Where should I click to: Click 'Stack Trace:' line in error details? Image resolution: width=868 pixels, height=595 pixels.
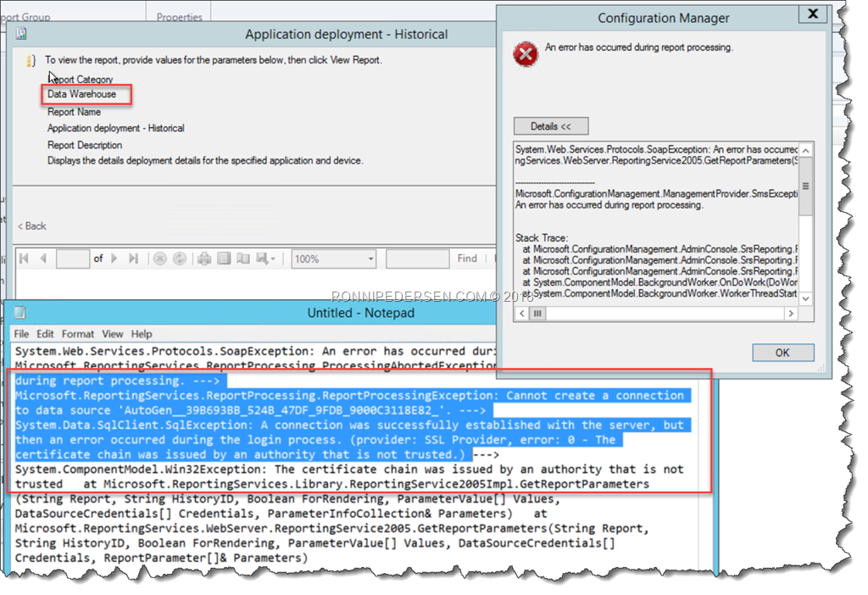542,238
